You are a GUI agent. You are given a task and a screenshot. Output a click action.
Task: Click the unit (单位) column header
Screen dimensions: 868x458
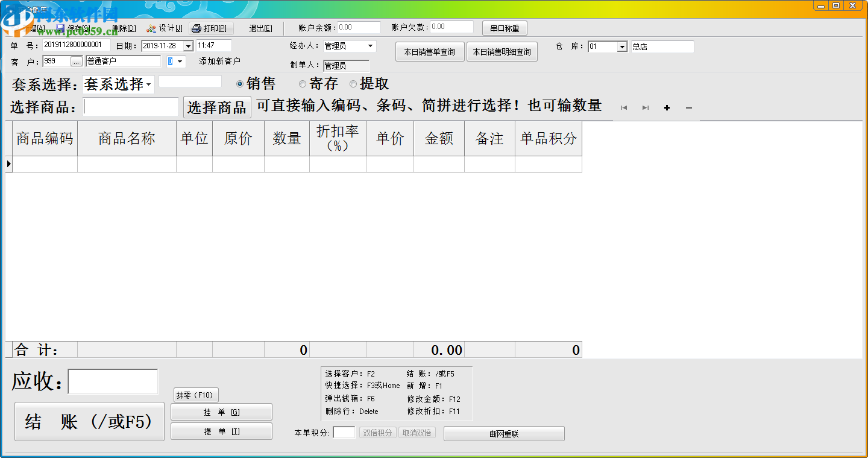[x=195, y=139]
